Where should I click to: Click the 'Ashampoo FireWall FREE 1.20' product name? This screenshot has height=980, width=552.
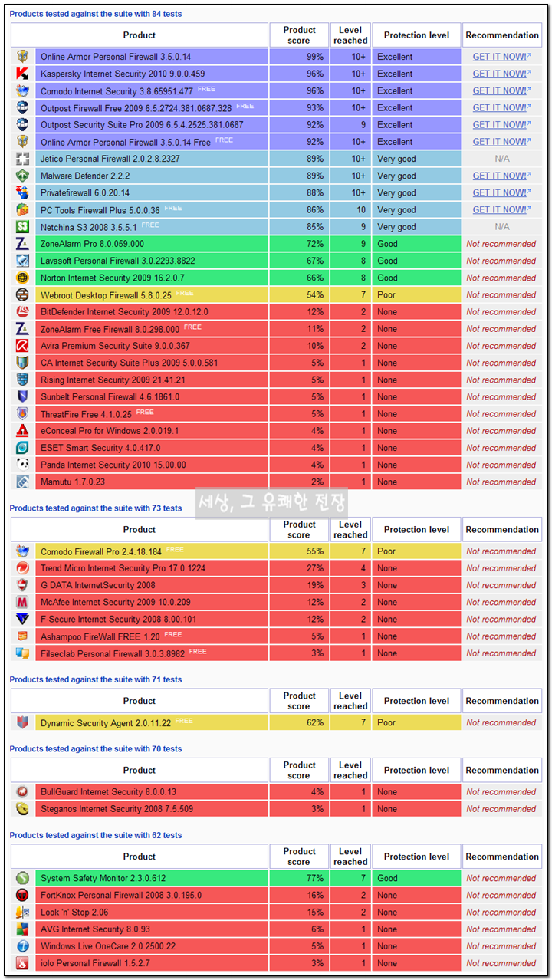pyautogui.click(x=100, y=636)
